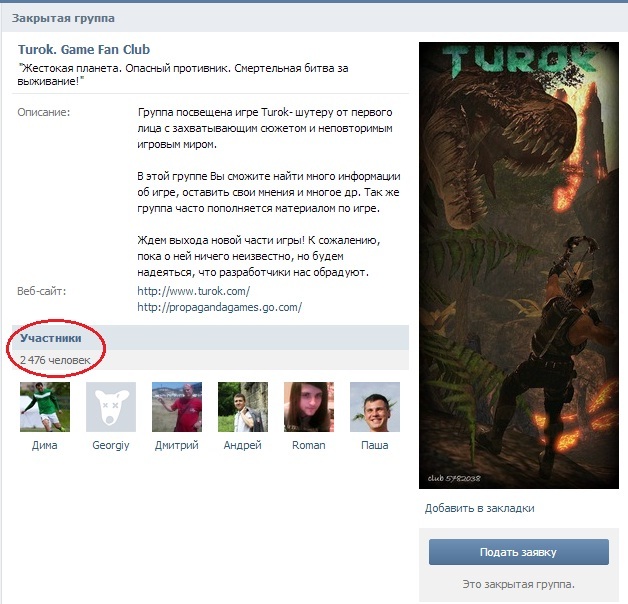Open 'Добавить в закладки' link
The image size is (628, 604).
(x=479, y=508)
